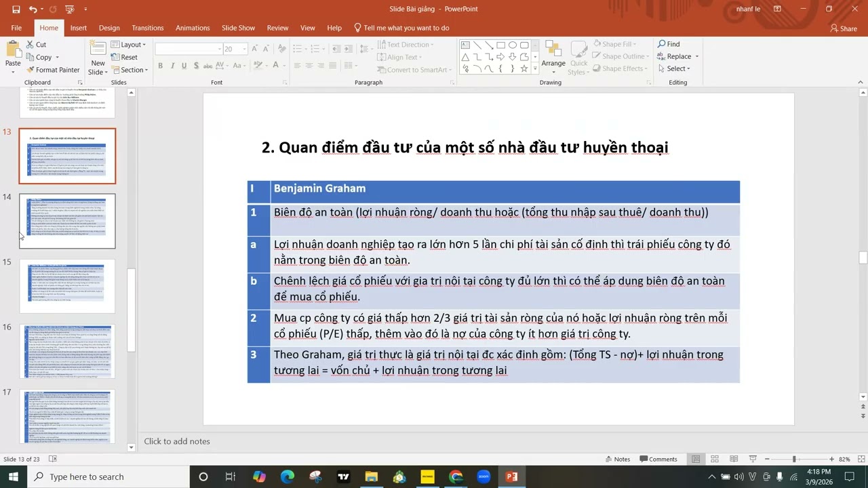Reset slide layout with Reset

click(x=125, y=58)
